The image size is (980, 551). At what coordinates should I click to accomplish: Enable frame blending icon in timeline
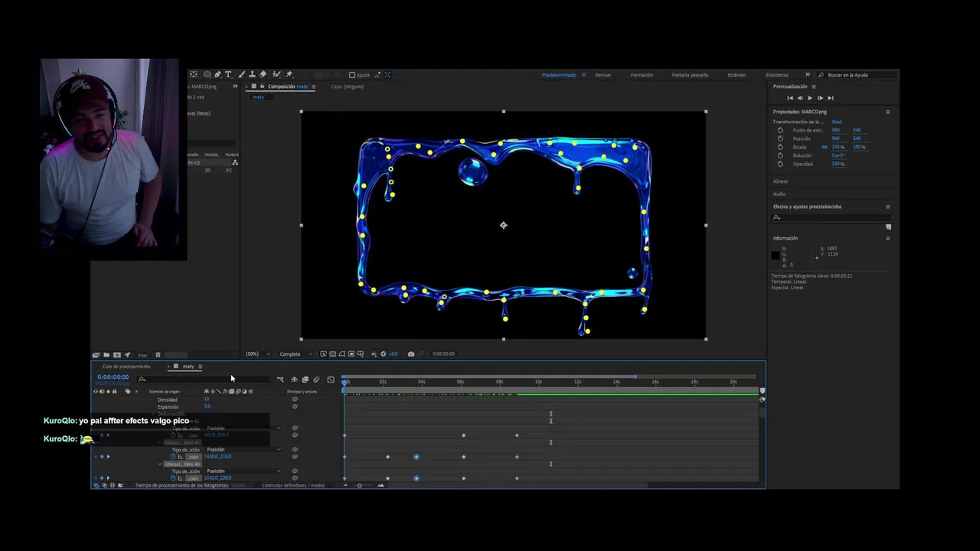pyautogui.click(x=305, y=380)
